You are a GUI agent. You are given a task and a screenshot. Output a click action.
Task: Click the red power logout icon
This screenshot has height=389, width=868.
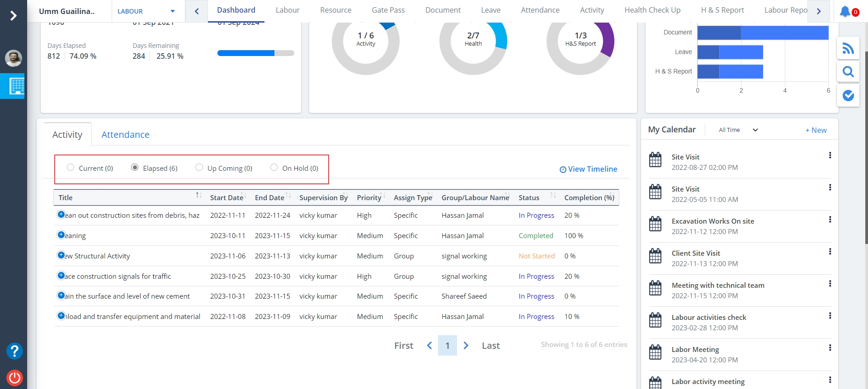[14, 378]
